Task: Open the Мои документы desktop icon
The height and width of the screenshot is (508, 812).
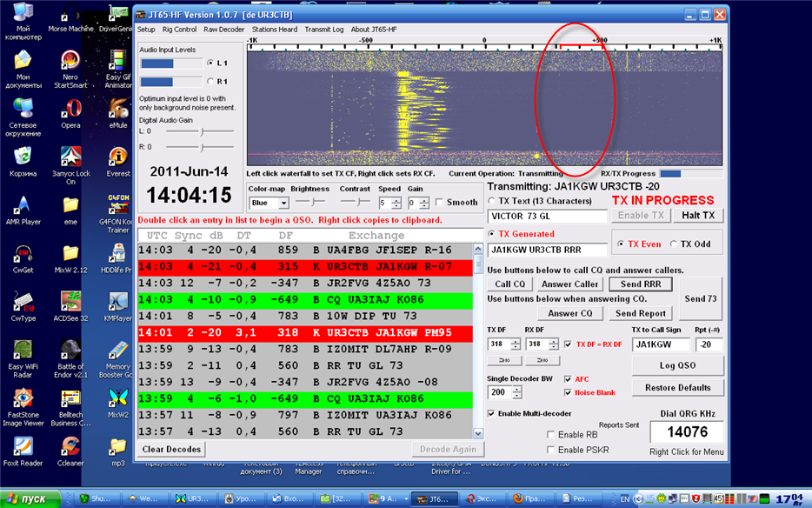Action: coord(23,69)
